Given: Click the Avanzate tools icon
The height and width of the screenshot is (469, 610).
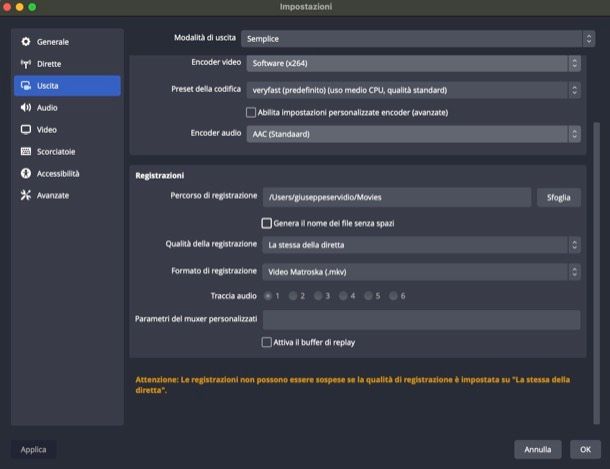Looking at the screenshot, I should point(26,195).
